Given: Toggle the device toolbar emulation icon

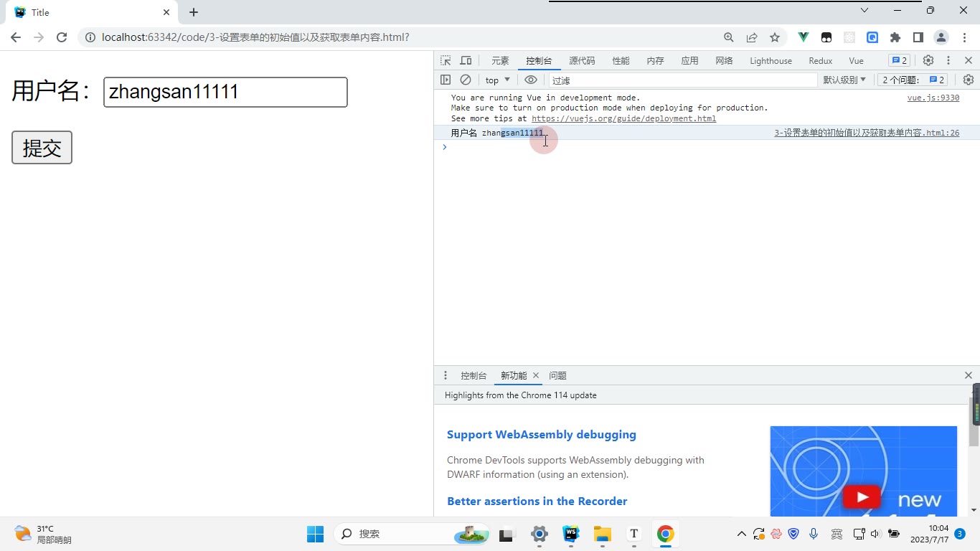Looking at the screenshot, I should point(466,61).
